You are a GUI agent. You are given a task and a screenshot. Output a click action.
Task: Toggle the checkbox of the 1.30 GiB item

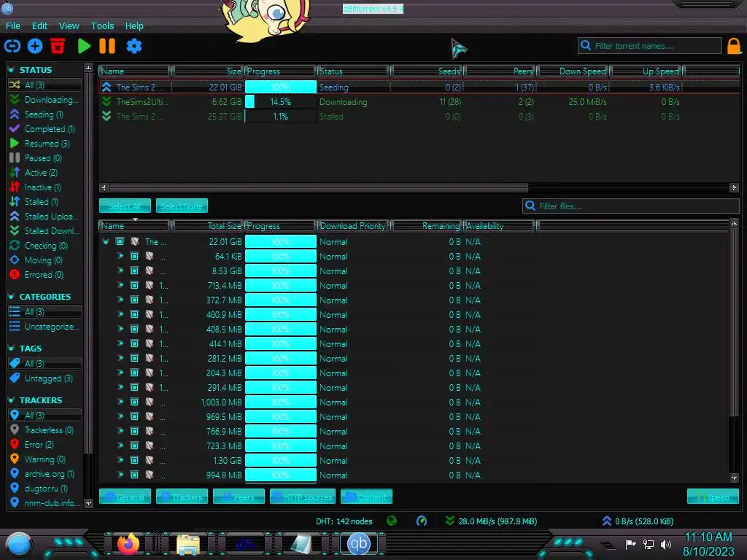pyautogui.click(x=135, y=461)
